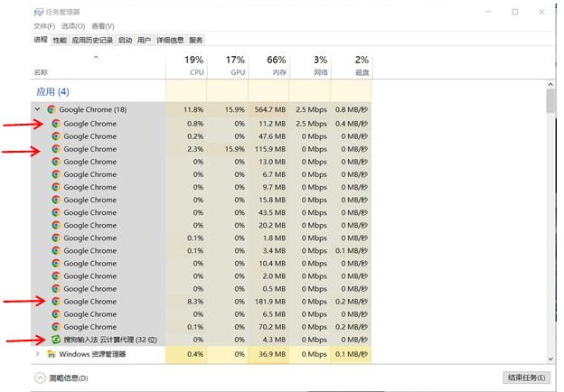564x392 pixels.
Task: Click the Chrome icon in the 20.2 MB row
Action: (x=56, y=225)
